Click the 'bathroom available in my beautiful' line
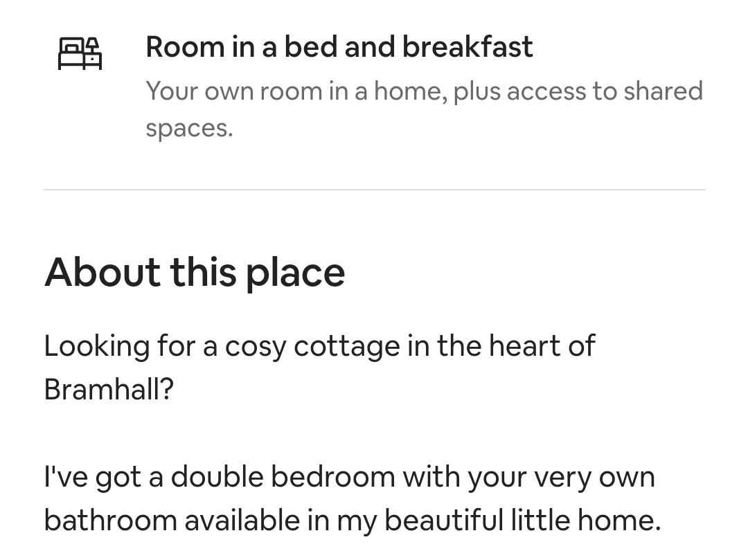This screenshot has height=560, width=748. click(352, 520)
